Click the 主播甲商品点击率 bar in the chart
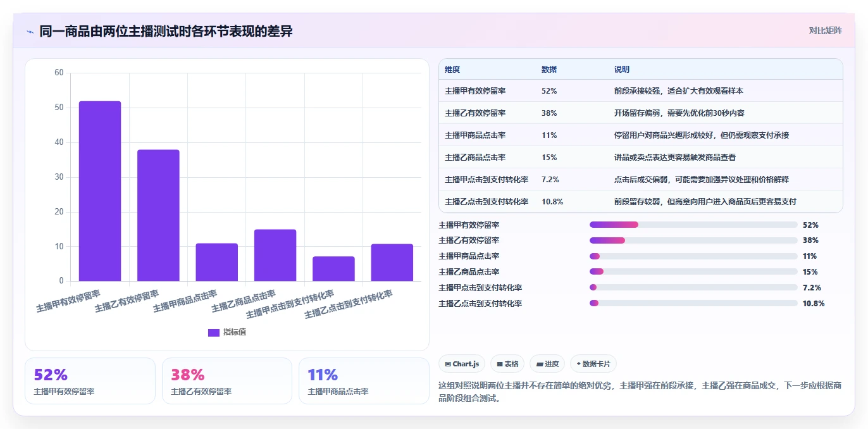Image resolution: width=868 pixels, height=429 pixels. (x=216, y=262)
